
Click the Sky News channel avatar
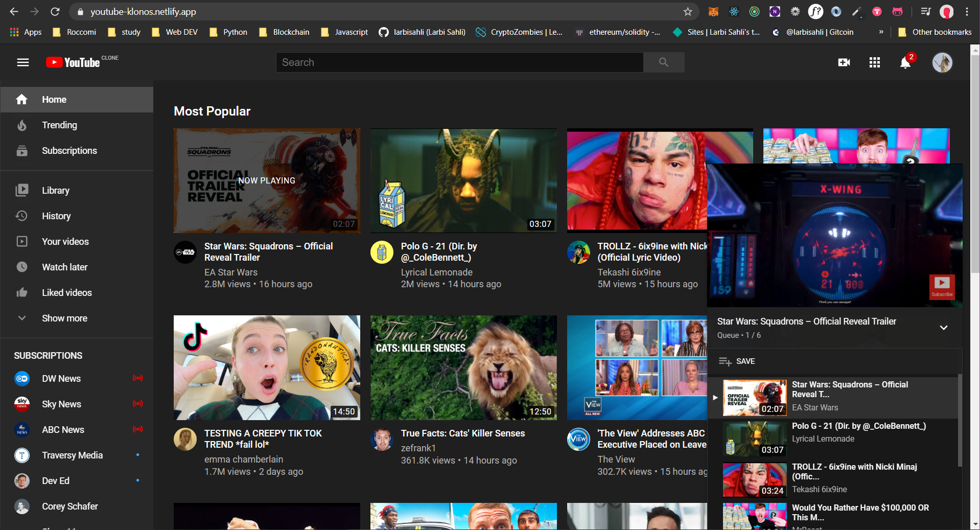point(22,404)
